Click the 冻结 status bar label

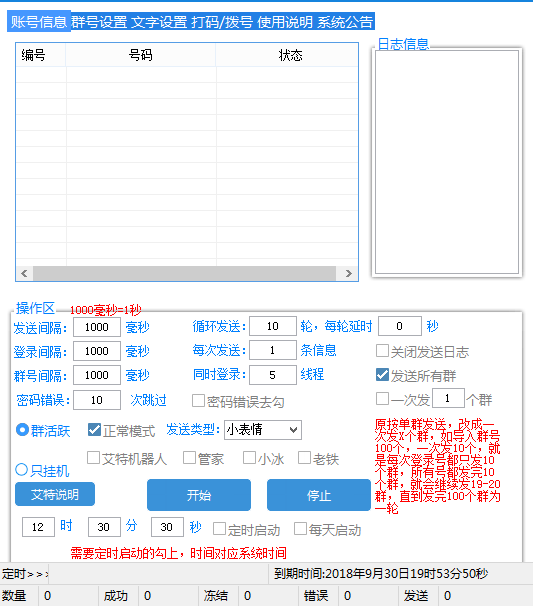pos(216,596)
